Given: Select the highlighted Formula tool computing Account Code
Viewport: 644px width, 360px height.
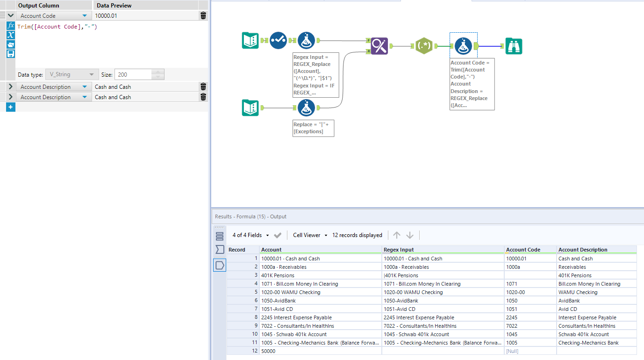Looking at the screenshot, I should coord(463,46).
